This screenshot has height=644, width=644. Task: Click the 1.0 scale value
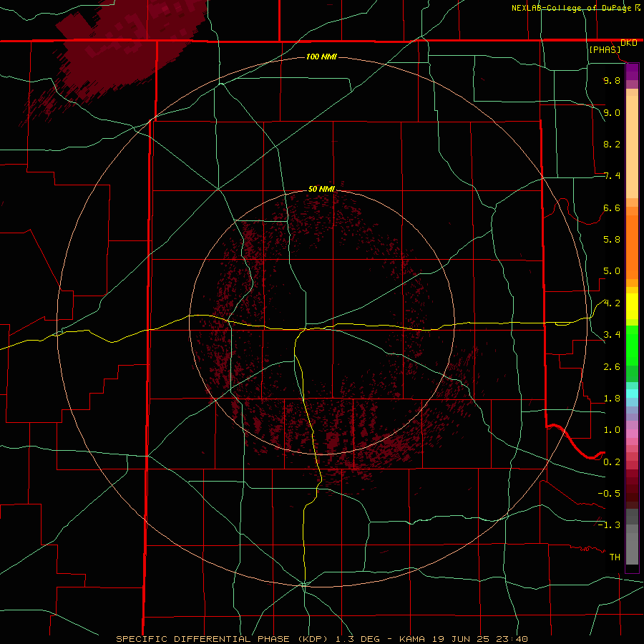click(x=612, y=430)
